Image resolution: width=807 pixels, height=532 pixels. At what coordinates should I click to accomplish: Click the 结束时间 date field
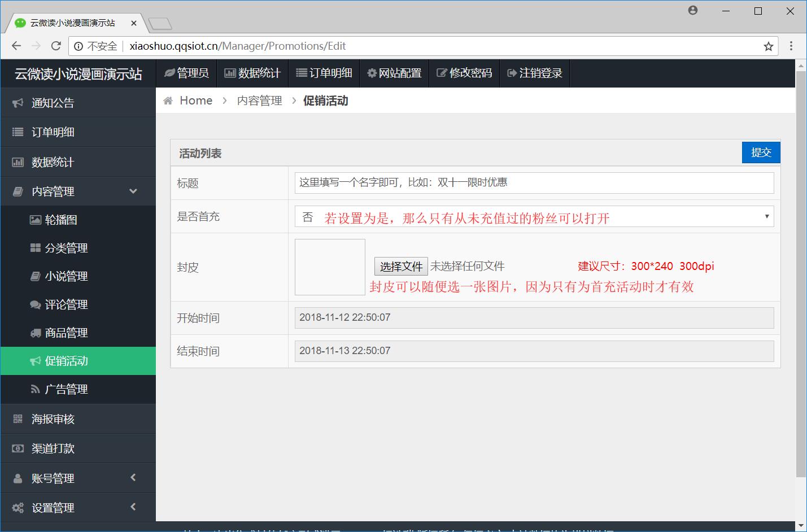534,351
